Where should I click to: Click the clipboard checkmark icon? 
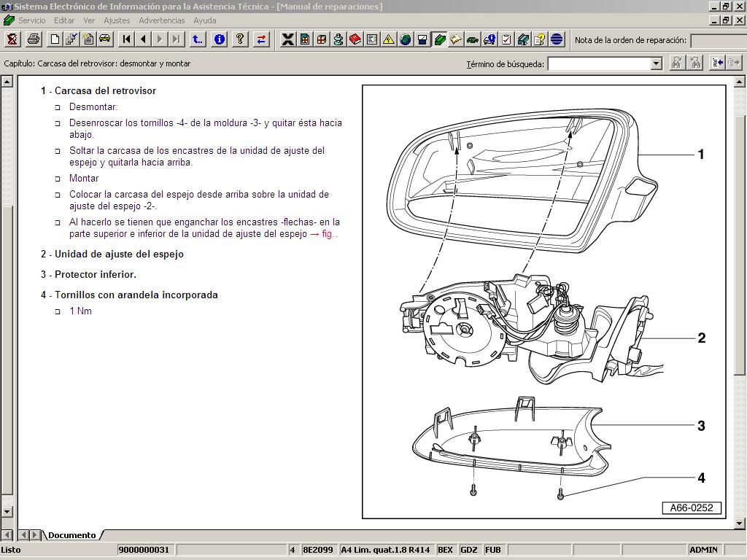point(506,39)
